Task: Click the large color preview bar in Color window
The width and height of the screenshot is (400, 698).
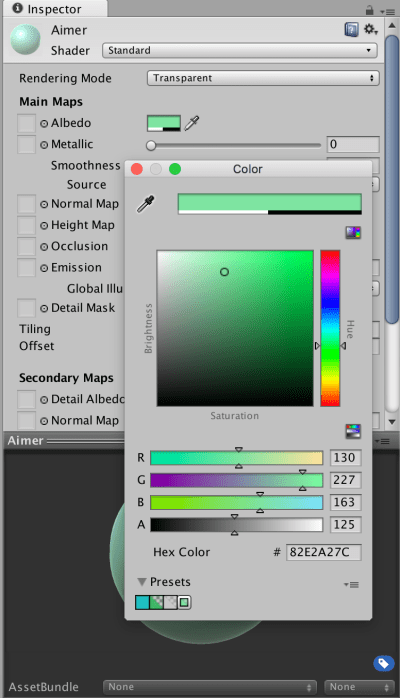Action: (270, 204)
